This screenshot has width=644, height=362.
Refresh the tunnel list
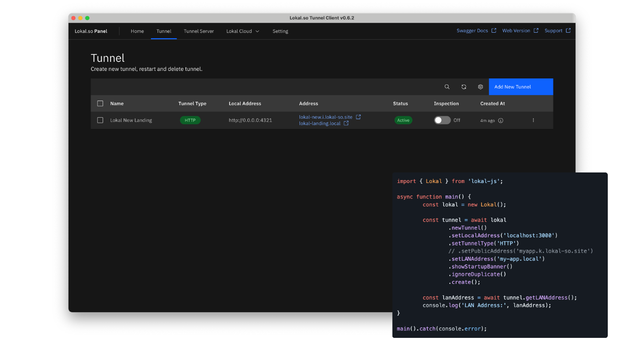[464, 87]
